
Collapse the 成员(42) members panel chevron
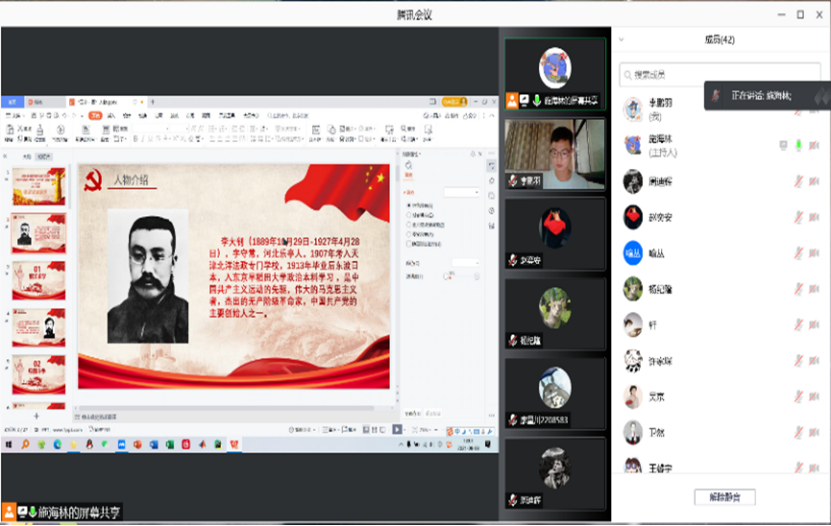pos(621,40)
